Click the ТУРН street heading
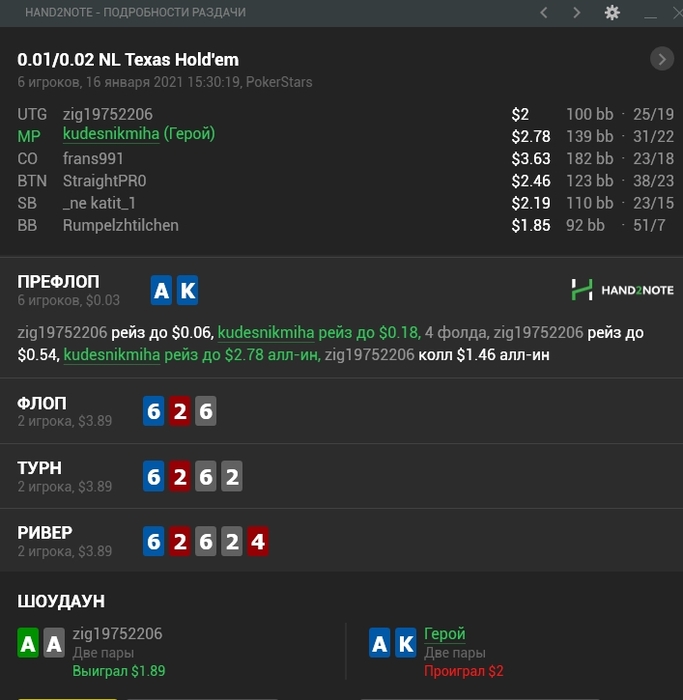Screen dimensions: 683x700 coord(39,468)
